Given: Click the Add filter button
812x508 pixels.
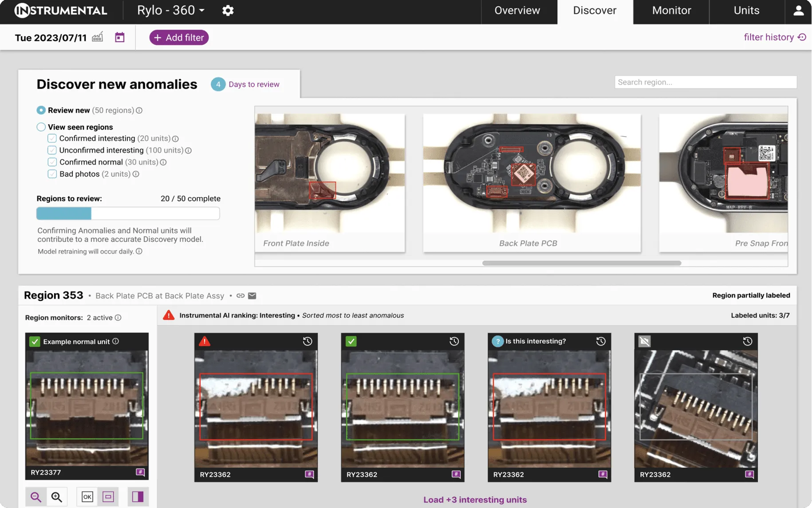Looking at the screenshot, I should [x=179, y=38].
